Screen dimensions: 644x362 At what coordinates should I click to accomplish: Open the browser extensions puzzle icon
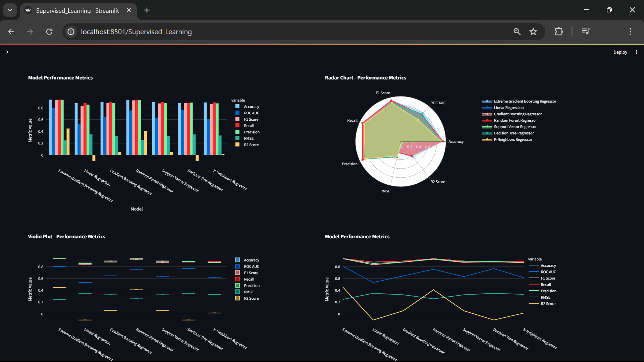[559, 32]
